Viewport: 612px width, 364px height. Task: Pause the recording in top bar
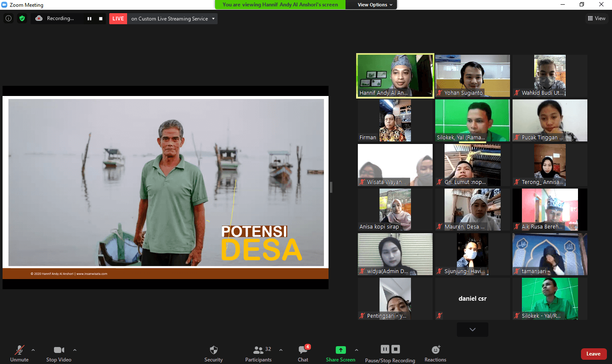89,19
